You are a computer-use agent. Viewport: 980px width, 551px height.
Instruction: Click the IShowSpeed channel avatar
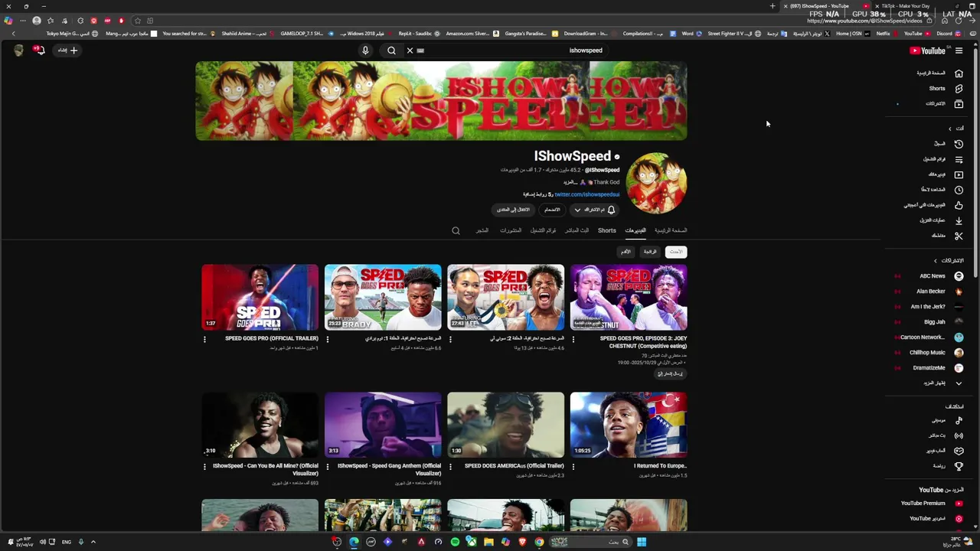656,183
